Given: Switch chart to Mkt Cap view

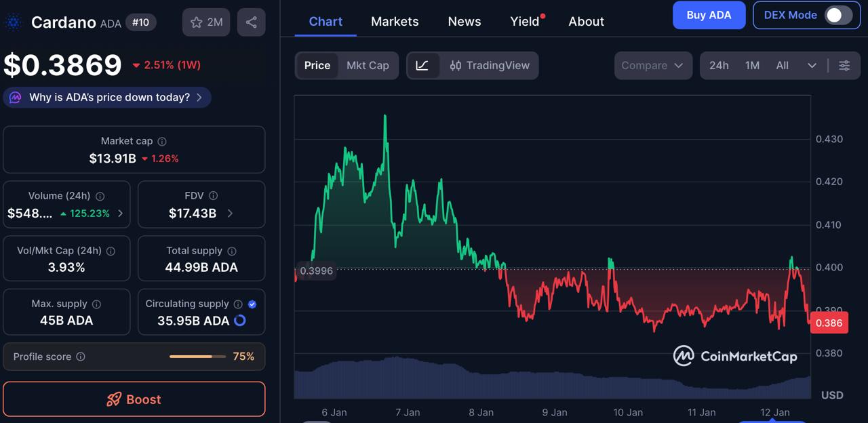Looking at the screenshot, I should click(x=368, y=65).
